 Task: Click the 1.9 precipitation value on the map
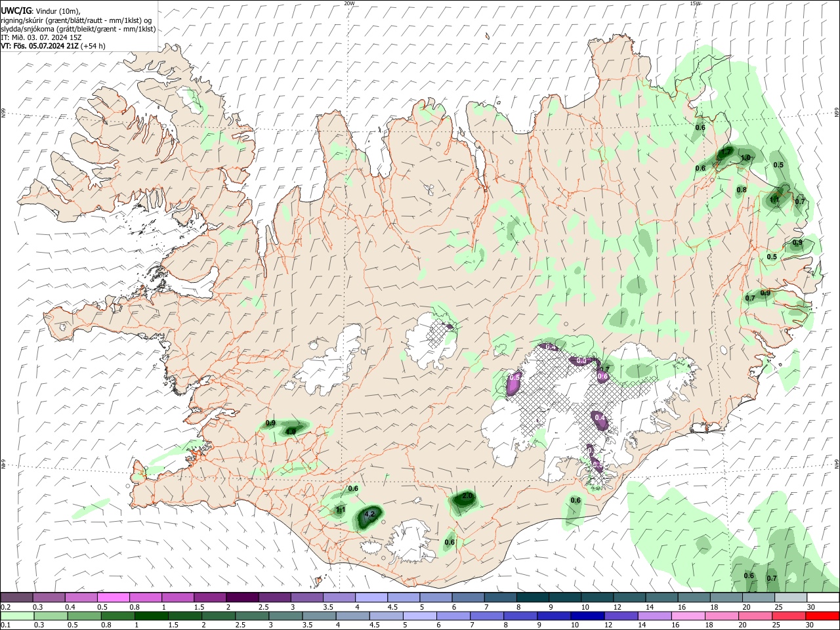click(x=291, y=432)
